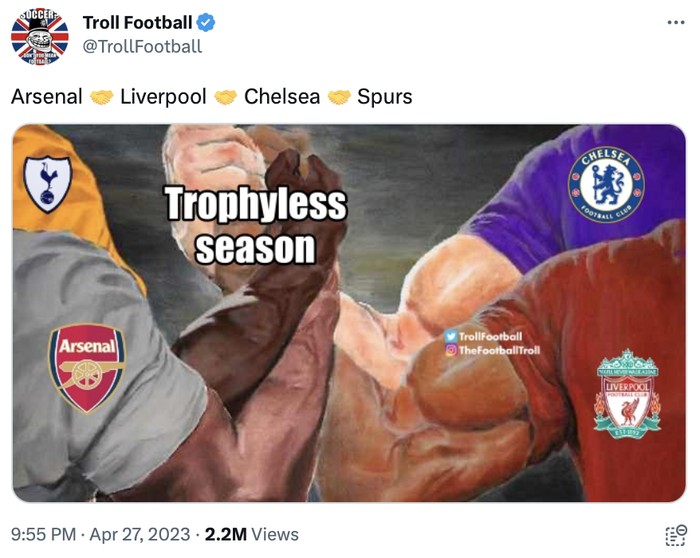Click the Tottenham crest in the meme
Image resolution: width=700 pixels, height=558 pixels.
(48, 183)
